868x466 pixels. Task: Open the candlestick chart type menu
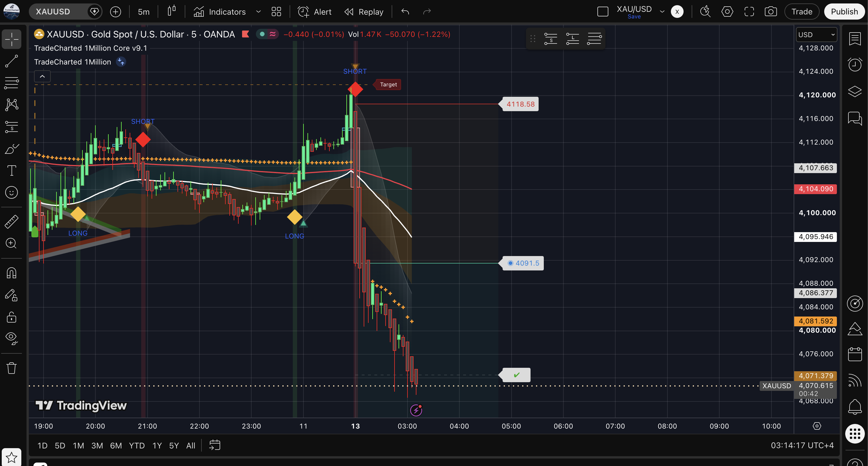[x=171, y=12]
